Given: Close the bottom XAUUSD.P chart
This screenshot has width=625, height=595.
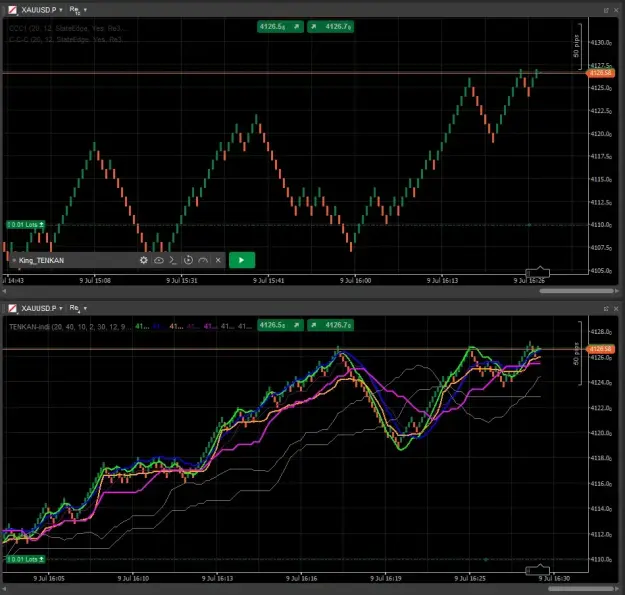Looking at the screenshot, I should pyautogui.click(x=616, y=308).
